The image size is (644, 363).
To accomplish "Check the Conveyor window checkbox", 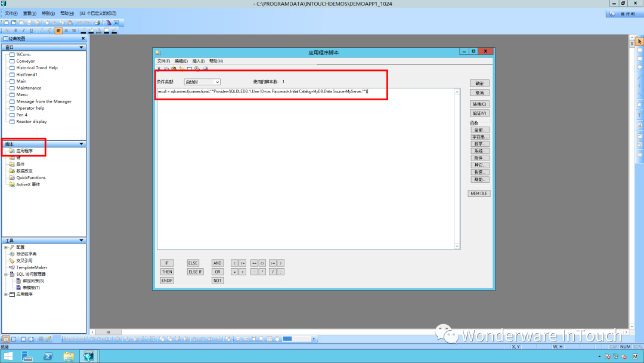I will pos(13,61).
